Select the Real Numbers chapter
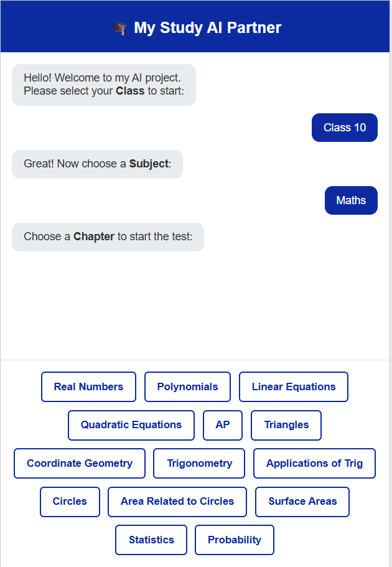The height and width of the screenshot is (567, 392). coord(88,387)
